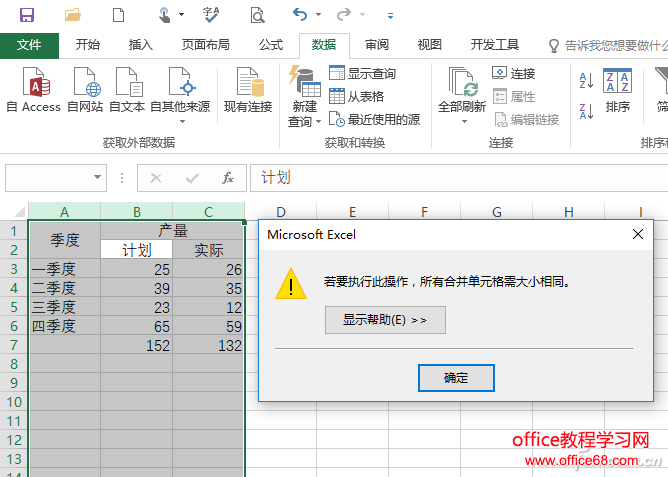Select the 三季度 cell
This screenshot has width=668, height=477.
pos(64,307)
